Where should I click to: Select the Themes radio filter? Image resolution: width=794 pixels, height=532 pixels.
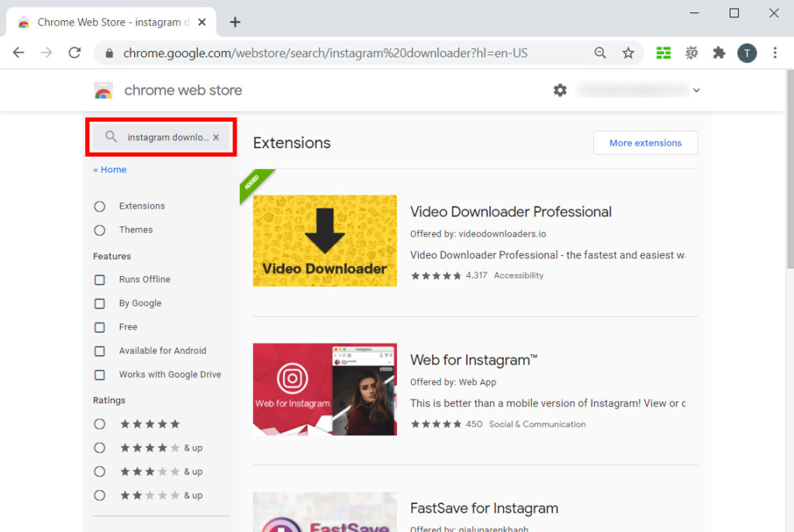(x=99, y=230)
